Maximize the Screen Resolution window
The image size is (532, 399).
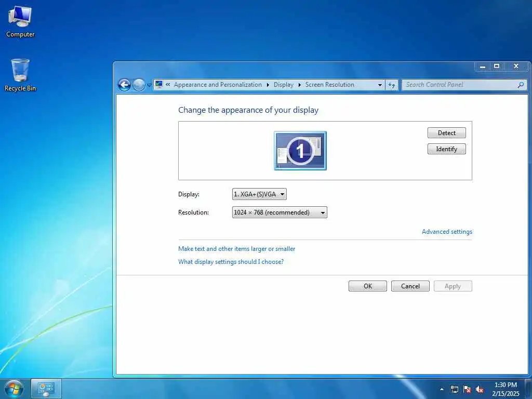pos(497,66)
